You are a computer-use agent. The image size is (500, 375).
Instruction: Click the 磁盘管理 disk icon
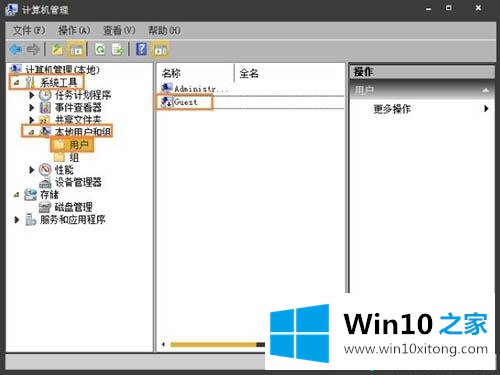click(x=45, y=207)
